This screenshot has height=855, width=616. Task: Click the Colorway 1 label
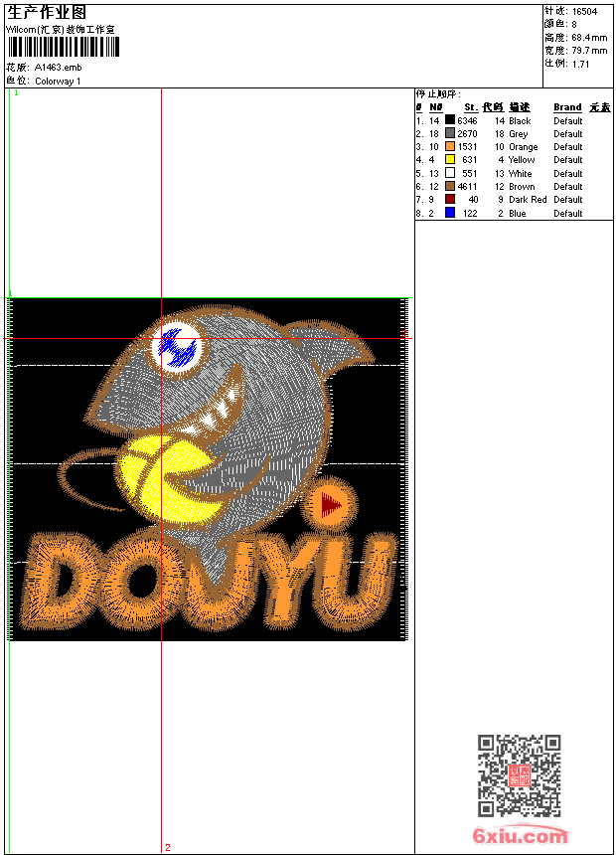coord(58,82)
